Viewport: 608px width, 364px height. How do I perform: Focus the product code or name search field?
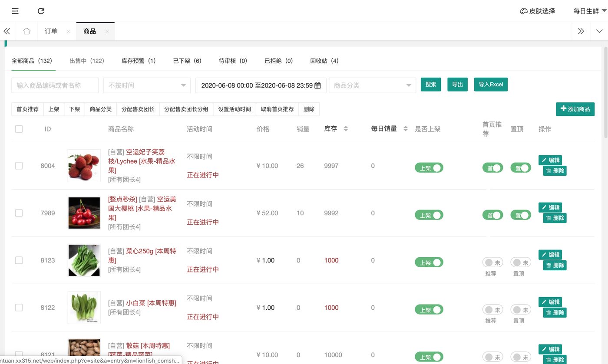tap(55, 85)
